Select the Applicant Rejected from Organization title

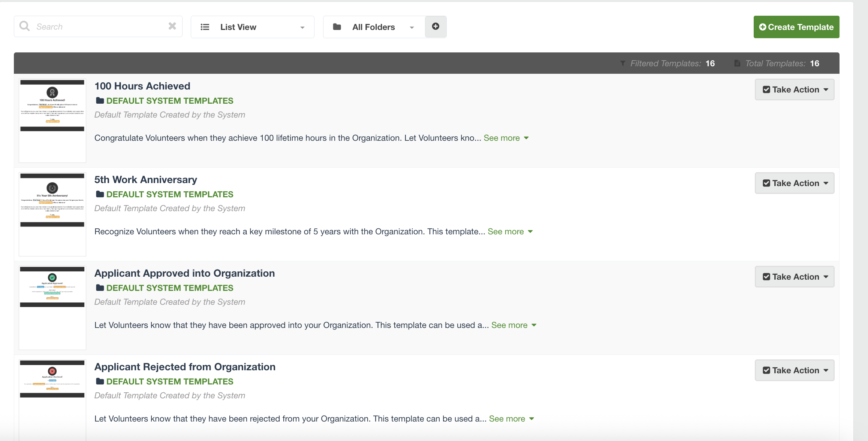[185, 367]
